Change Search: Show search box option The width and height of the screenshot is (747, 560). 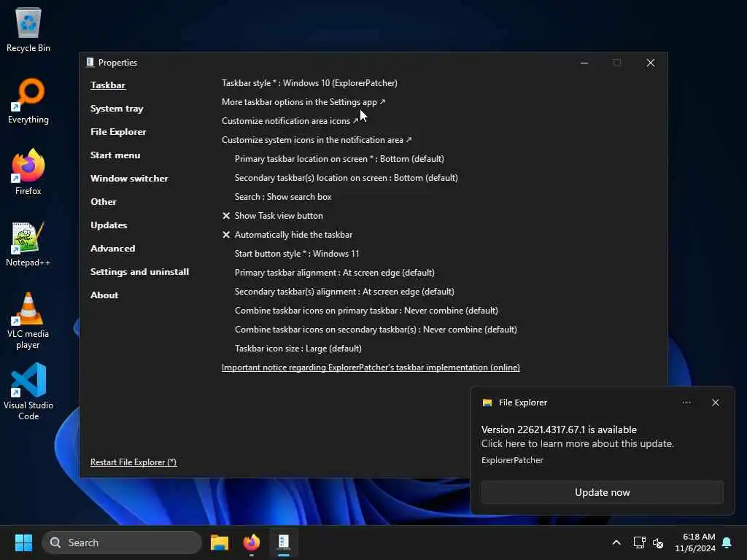(283, 197)
